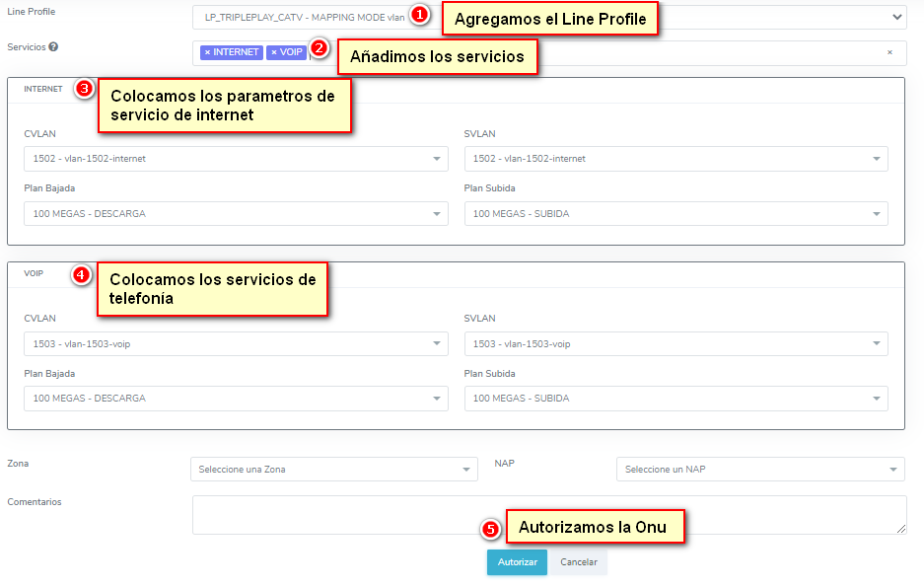This screenshot has width=924, height=587.
Task: Click the help icon next to Servicios
Action: point(53,47)
